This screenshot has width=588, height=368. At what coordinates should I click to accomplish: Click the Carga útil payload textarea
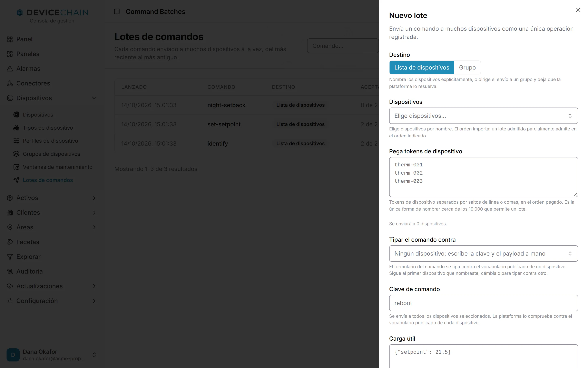(483, 356)
